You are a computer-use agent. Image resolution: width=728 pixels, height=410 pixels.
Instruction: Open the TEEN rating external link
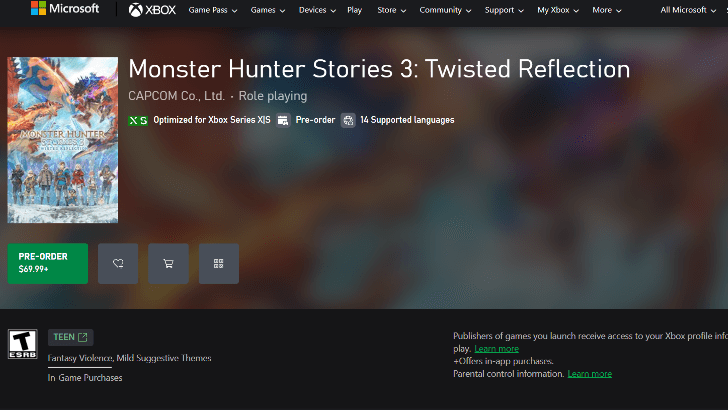[71, 337]
